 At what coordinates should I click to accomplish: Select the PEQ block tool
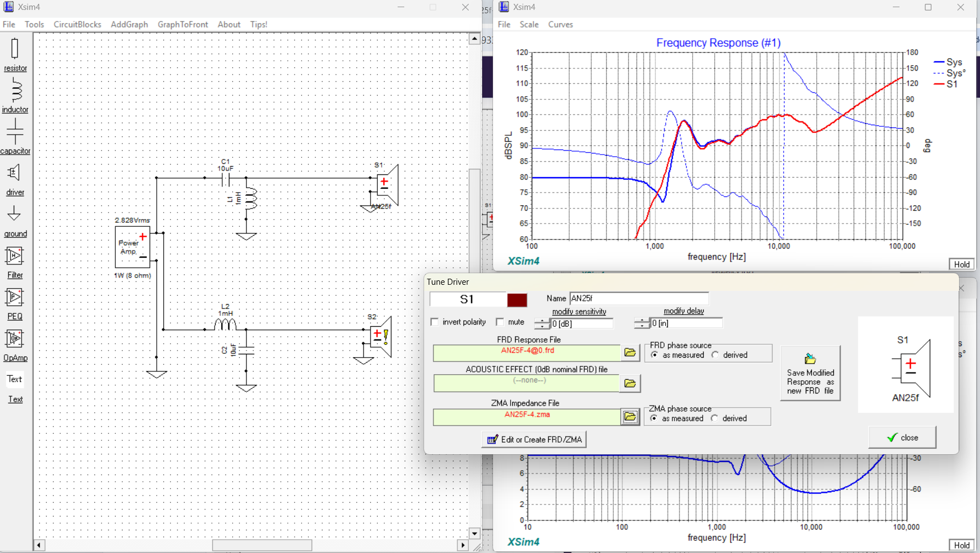pyautogui.click(x=15, y=304)
